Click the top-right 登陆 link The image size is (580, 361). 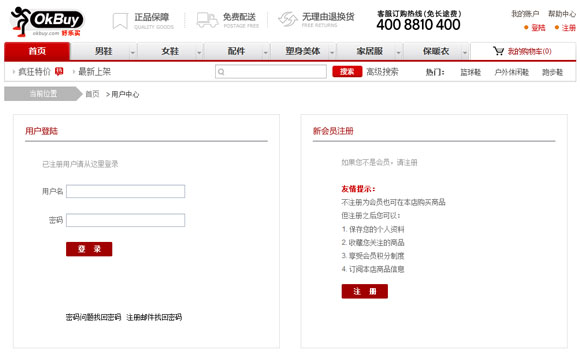[538, 28]
